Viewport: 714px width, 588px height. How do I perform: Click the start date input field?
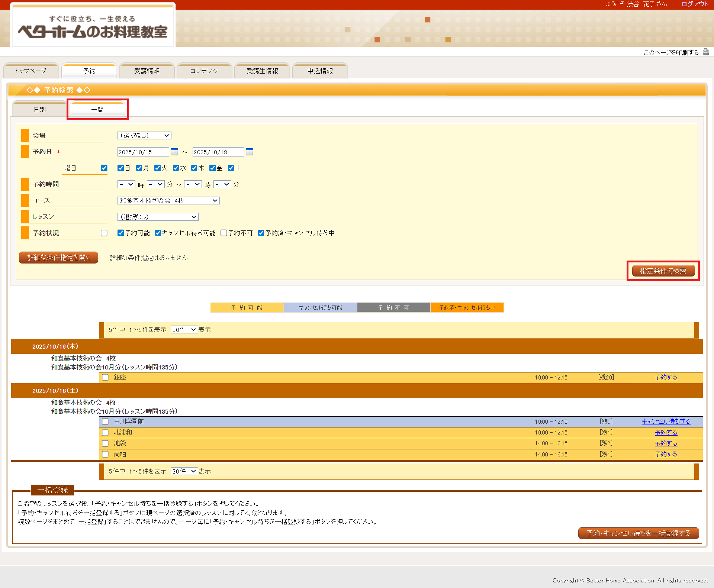pos(143,152)
